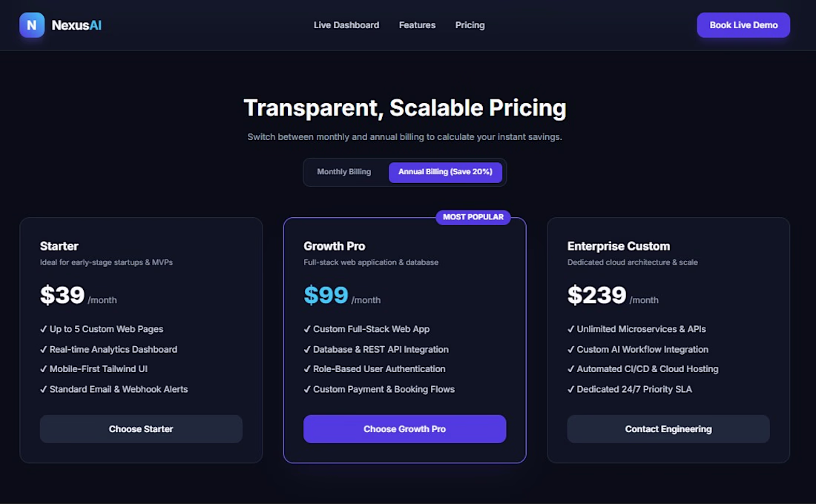Click the Starter plan heading
This screenshot has width=816, height=504.
tap(59, 246)
